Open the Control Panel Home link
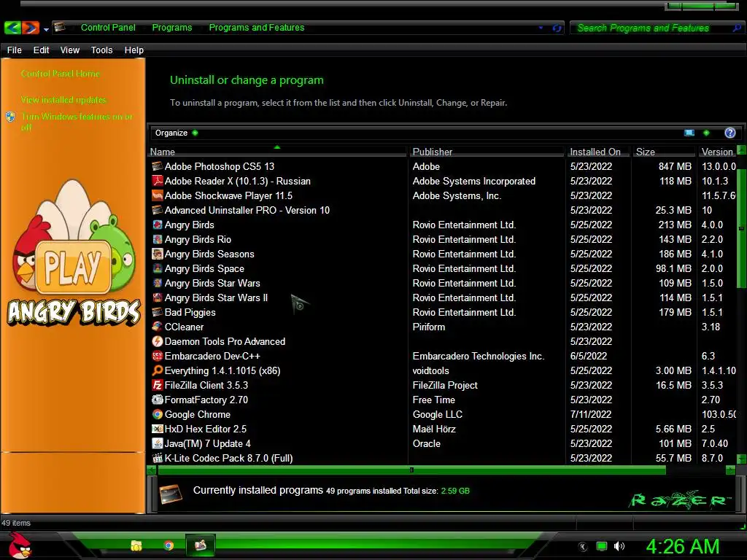Screen dimensions: 747x560 61,74
